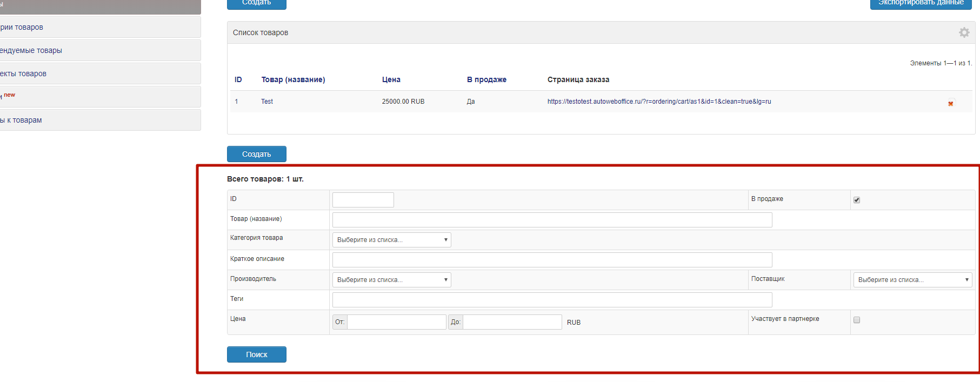Focus the 'Товар (название)' search field
Screen dimensions: 980x382
click(x=552, y=220)
